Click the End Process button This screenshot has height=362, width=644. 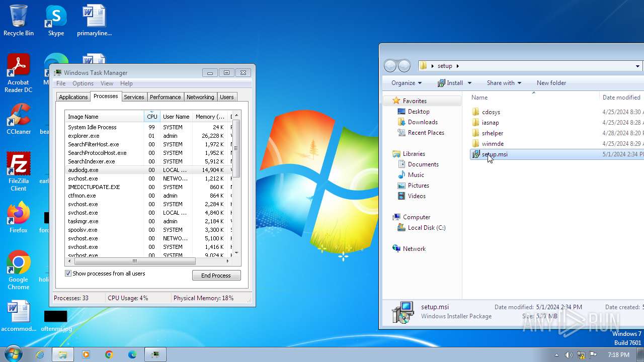pyautogui.click(x=216, y=276)
